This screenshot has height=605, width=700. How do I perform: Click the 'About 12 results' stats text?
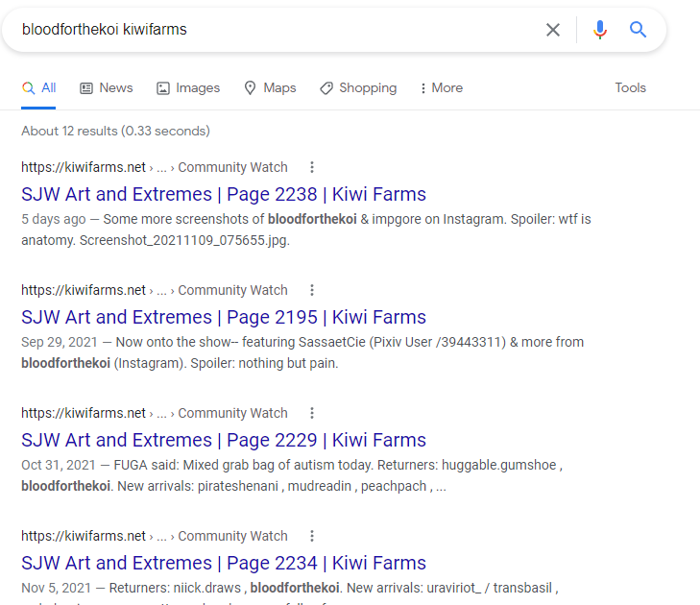click(x=115, y=131)
